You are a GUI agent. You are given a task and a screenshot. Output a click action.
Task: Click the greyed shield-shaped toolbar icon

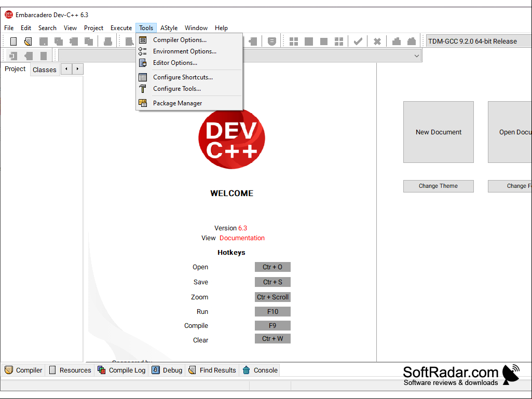click(x=272, y=42)
